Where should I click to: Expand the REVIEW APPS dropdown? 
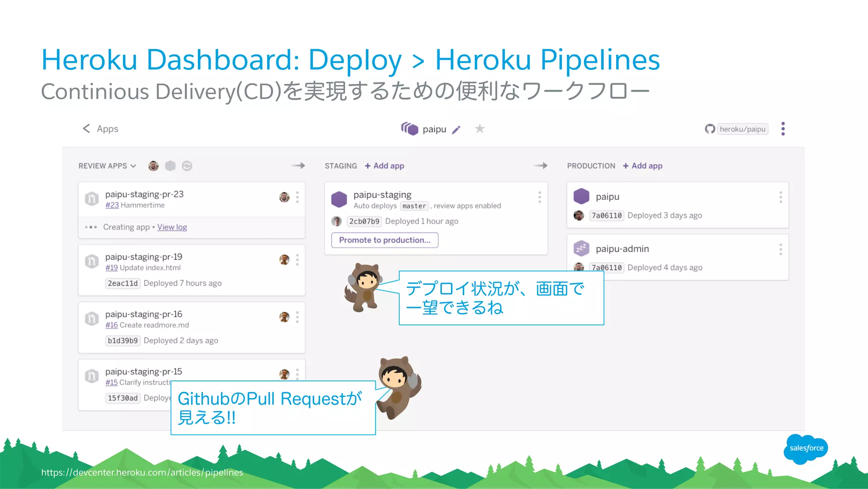[x=107, y=166]
